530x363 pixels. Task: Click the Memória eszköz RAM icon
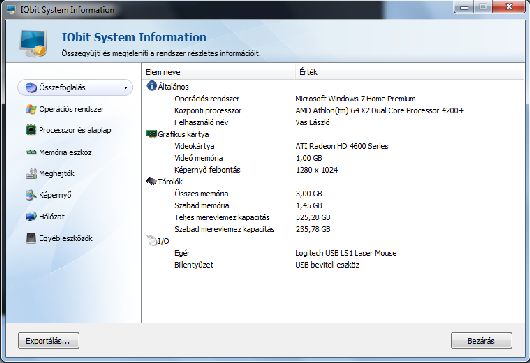pyautogui.click(x=31, y=152)
